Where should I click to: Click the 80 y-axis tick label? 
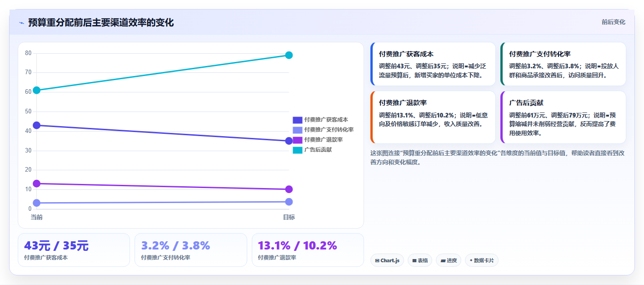pyautogui.click(x=28, y=53)
